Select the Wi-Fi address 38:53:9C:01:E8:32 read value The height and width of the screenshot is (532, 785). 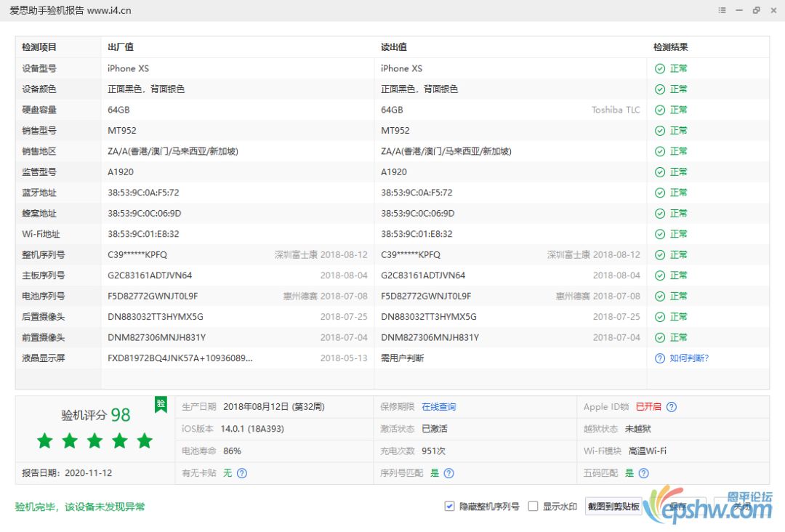[x=416, y=234]
